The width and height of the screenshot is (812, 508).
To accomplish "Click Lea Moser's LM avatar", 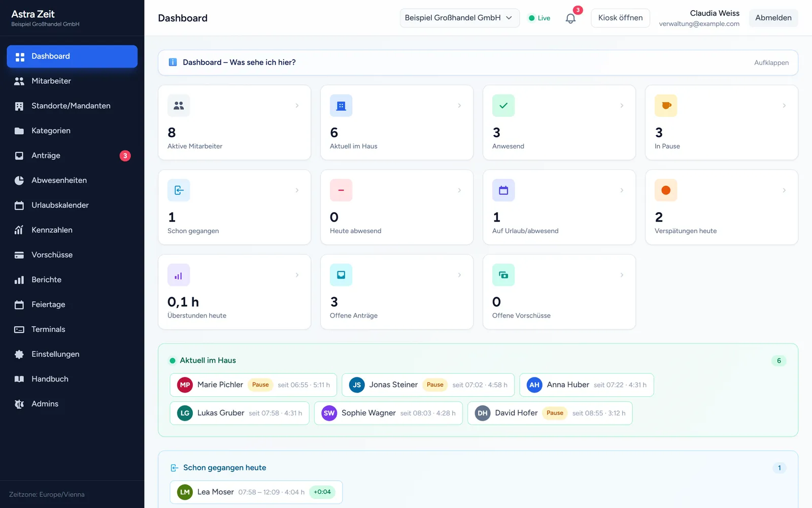I will [x=185, y=492].
